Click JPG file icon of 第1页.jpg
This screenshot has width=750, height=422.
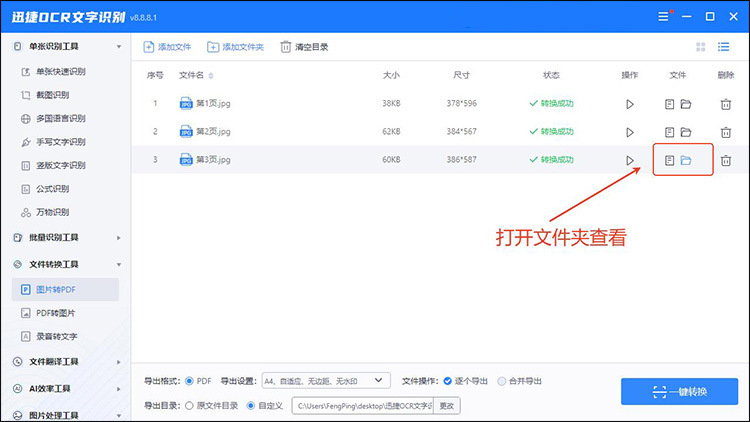pos(186,103)
